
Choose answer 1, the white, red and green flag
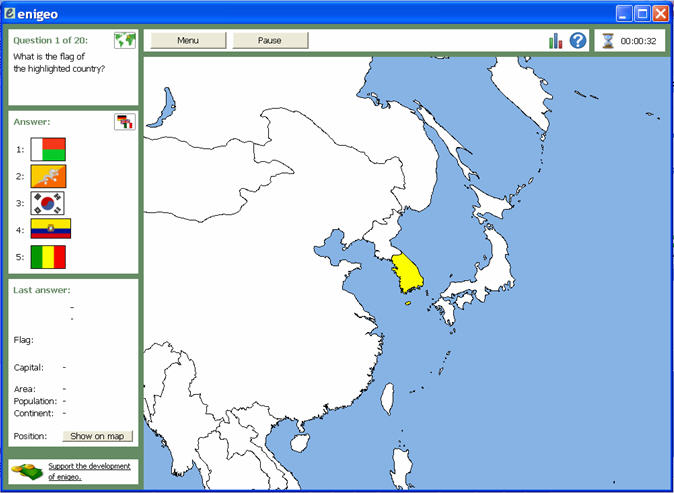tap(48, 149)
